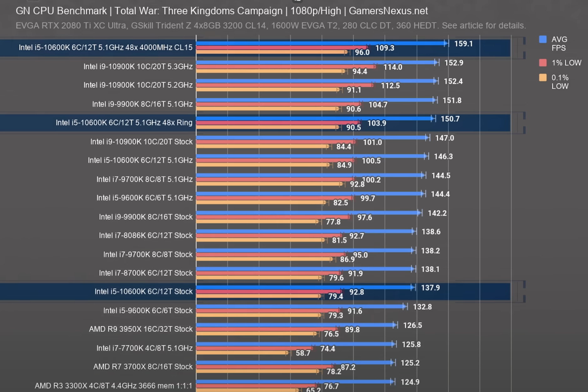Screen dimensions: 588x392
Task: Click the orange 0.1% LOW legend swatch
Action: pyautogui.click(x=543, y=77)
